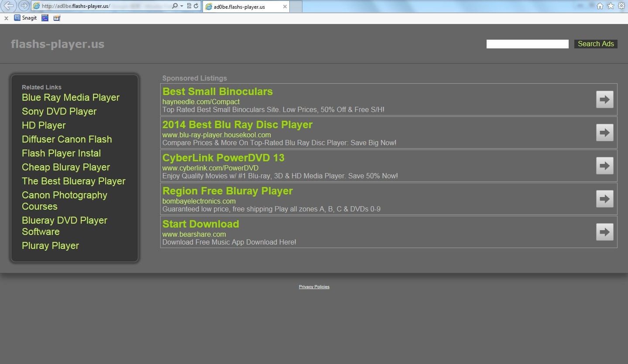Click the 'Download Free Music App' description
Screen dimensions: 628x364
(229, 242)
